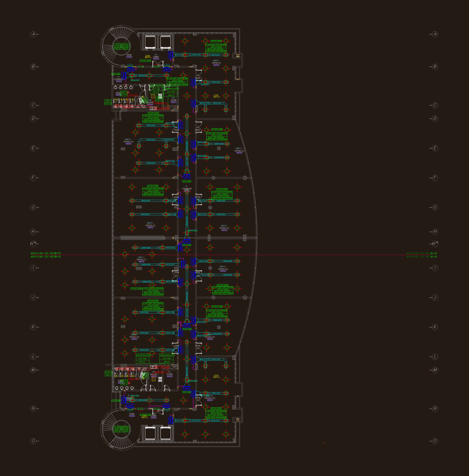Click grid bubble E on the left margin

pos(33,148)
